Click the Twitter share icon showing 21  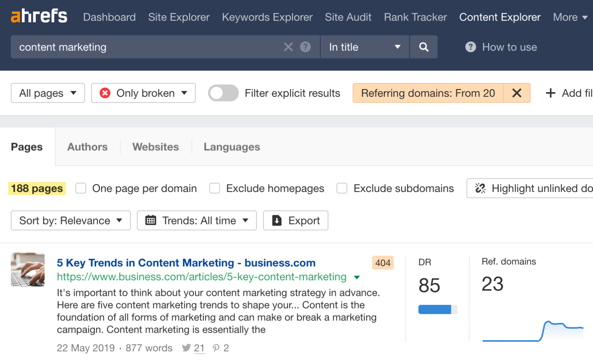click(x=186, y=348)
